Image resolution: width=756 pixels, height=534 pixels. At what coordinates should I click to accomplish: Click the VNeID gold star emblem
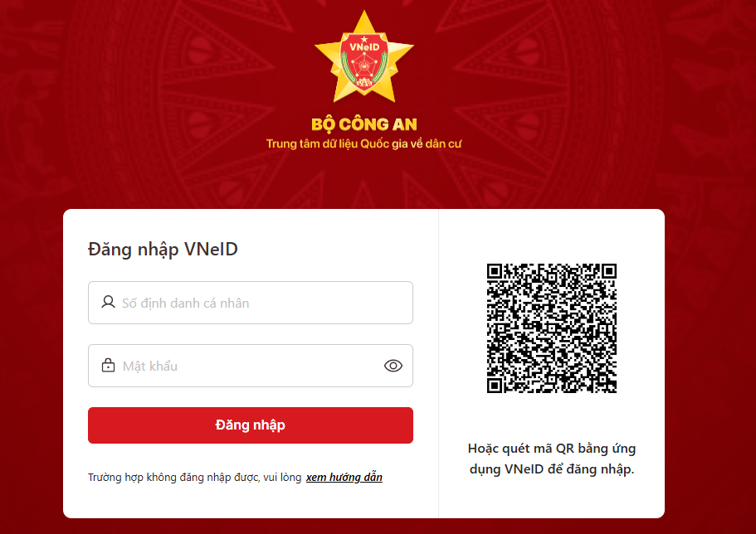(x=364, y=57)
